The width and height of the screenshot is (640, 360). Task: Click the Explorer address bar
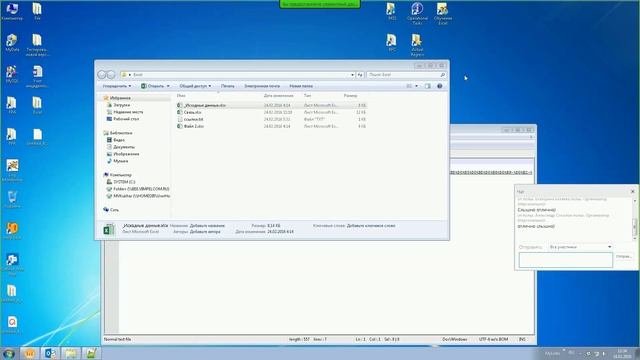235,75
